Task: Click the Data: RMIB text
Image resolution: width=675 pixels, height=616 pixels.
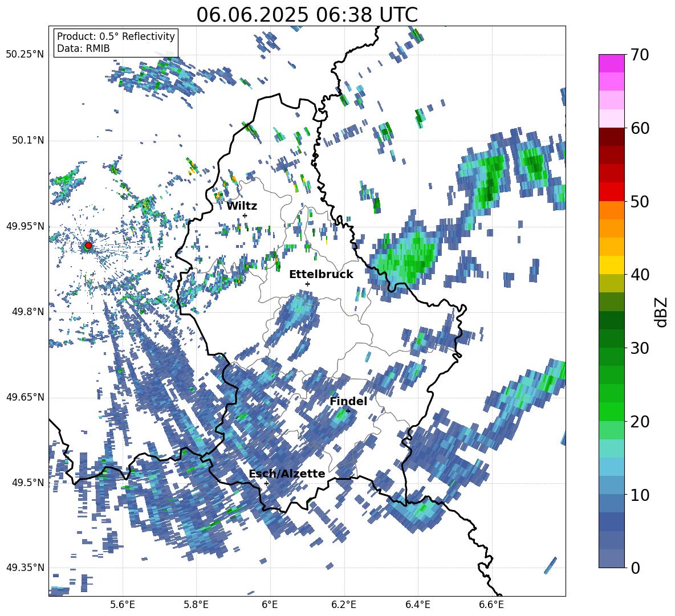Action: pos(83,48)
